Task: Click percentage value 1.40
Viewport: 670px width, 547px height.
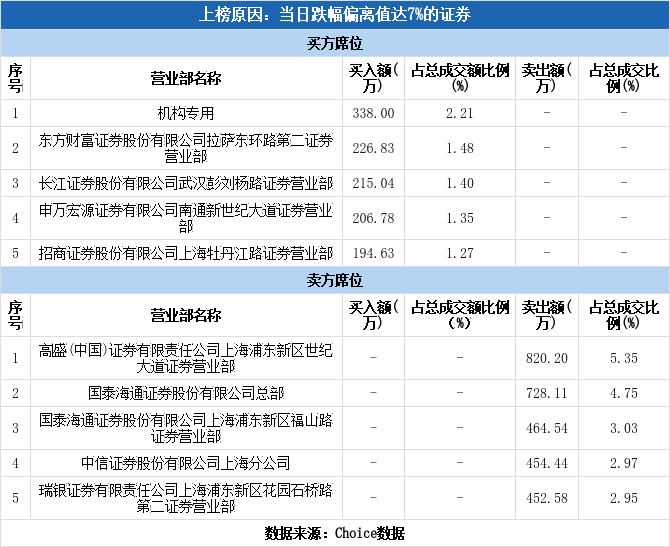Action: [460, 183]
